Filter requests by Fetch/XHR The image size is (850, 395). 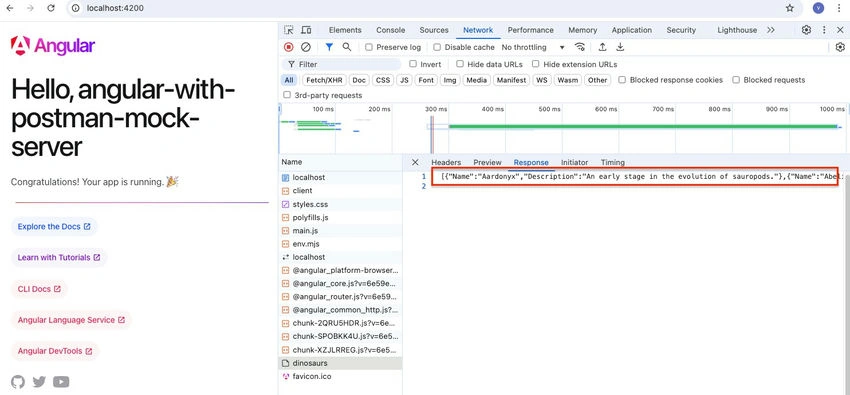coord(324,80)
